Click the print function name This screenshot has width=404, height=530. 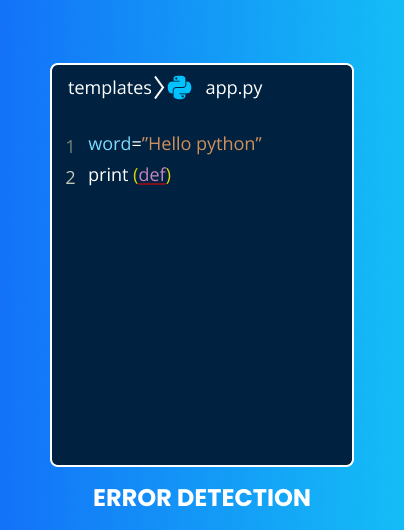coord(109,176)
